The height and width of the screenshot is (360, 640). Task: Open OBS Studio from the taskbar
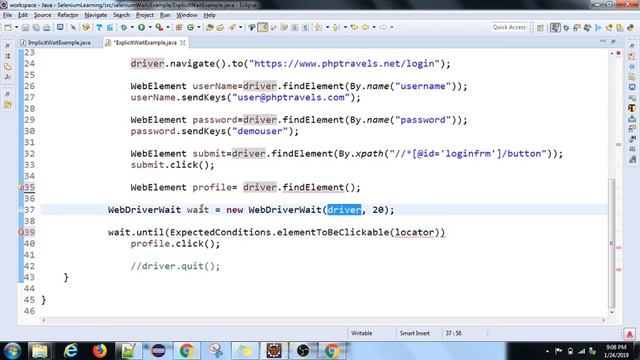pos(303,351)
